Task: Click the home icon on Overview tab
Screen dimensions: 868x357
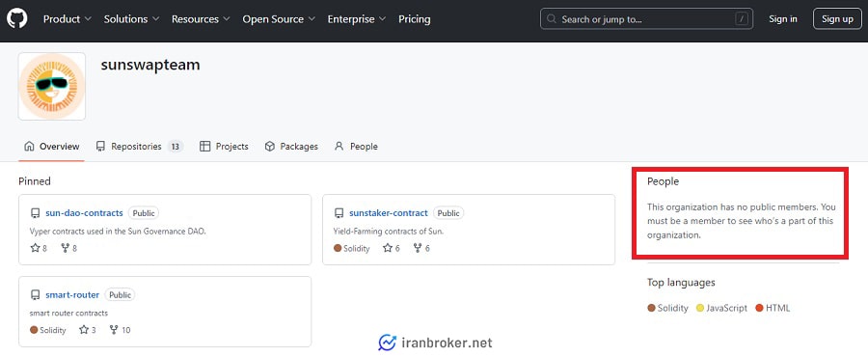Action: [29, 147]
